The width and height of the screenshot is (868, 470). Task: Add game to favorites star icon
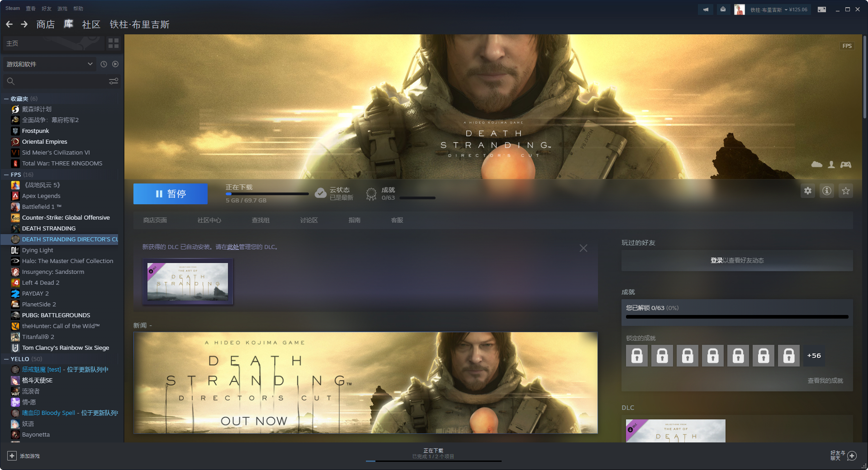[x=846, y=191]
